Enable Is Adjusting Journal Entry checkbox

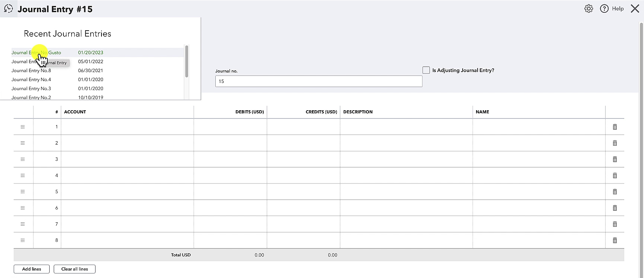pos(426,70)
